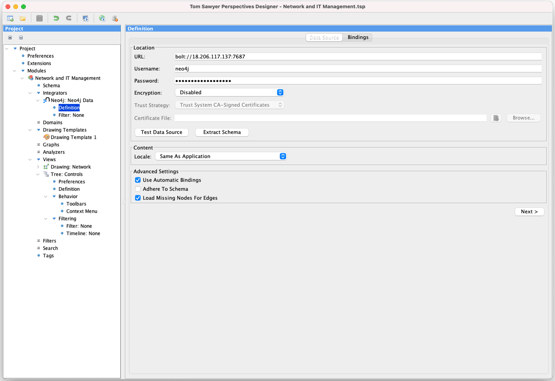Click the Tree: Controls view icon
This screenshot has width=555, height=381.
(x=46, y=174)
